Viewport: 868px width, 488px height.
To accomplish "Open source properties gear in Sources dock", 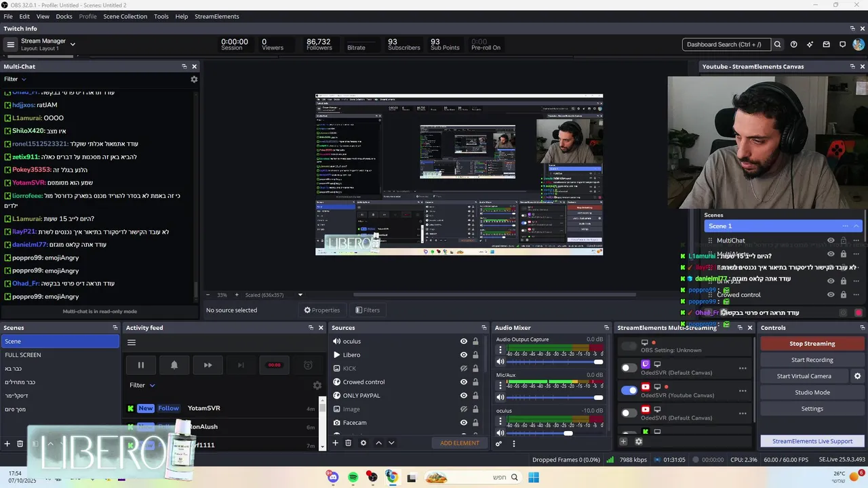I will (x=363, y=443).
